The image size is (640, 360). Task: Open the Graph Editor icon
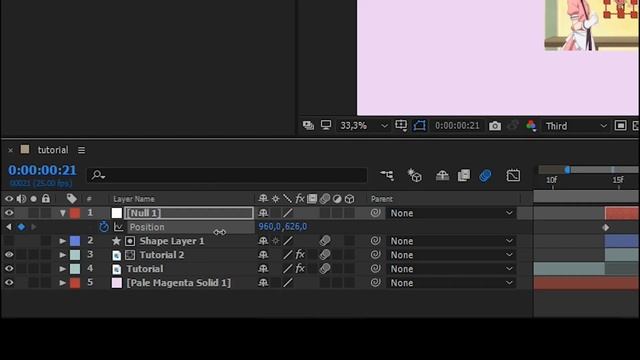pyautogui.click(x=513, y=176)
